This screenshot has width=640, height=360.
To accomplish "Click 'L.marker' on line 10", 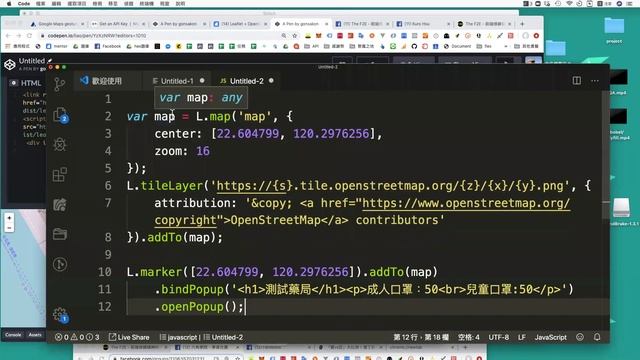I will click(154, 272).
